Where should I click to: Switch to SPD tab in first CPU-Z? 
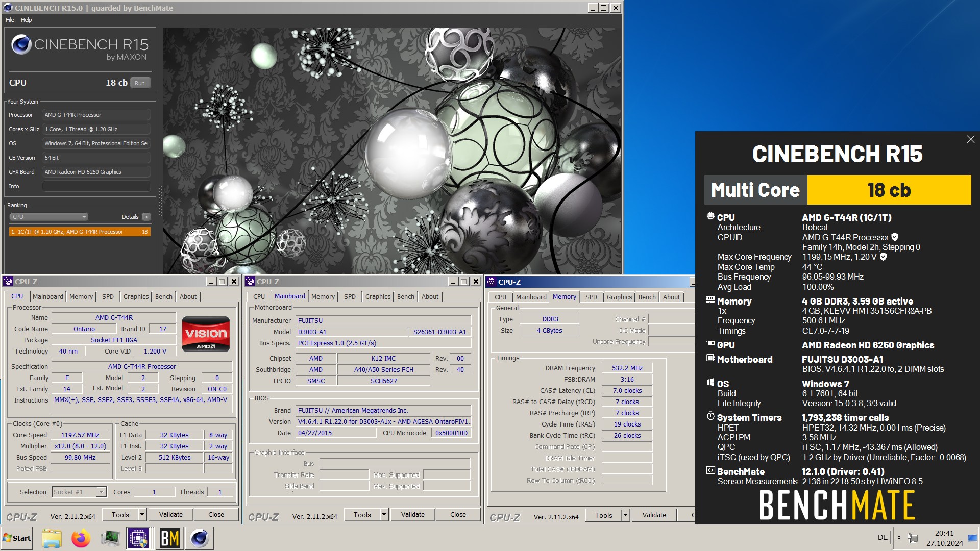pyautogui.click(x=108, y=296)
